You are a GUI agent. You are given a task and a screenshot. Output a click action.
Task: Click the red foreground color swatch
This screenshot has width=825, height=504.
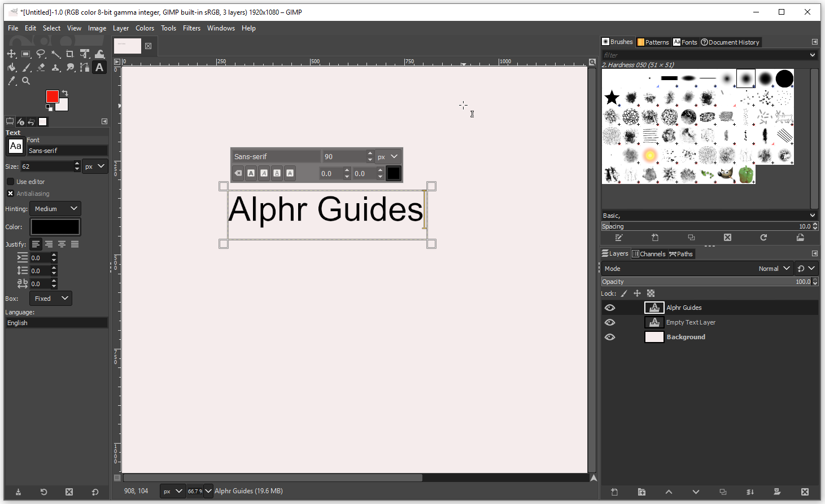click(52, 97)
